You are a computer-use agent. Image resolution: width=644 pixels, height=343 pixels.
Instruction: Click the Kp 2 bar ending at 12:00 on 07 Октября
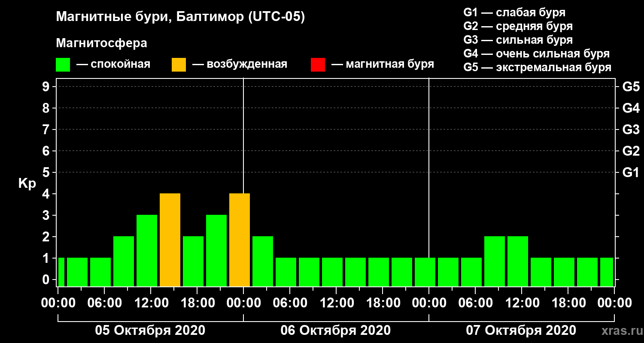click(518, 262)
